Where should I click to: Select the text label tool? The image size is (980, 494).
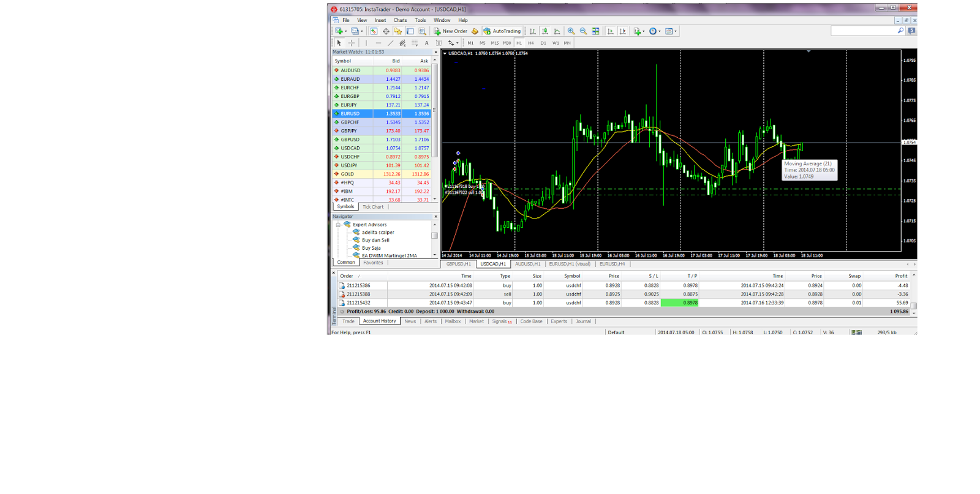439,43
